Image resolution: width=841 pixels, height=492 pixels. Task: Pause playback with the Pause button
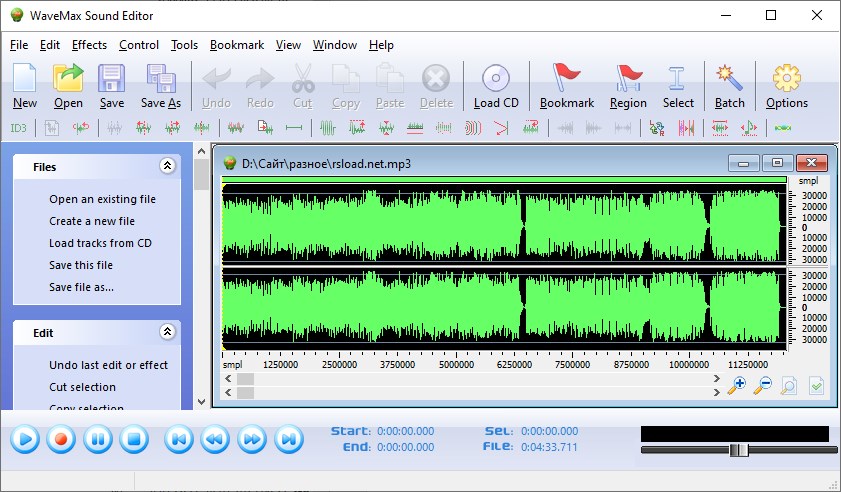pyautogui.click(x=98, y=439)
